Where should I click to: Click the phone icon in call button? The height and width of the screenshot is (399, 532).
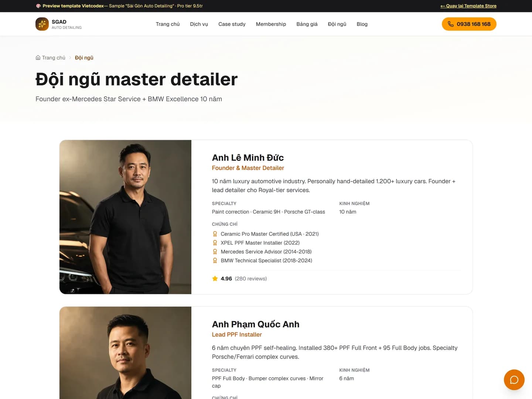point(451,24)
